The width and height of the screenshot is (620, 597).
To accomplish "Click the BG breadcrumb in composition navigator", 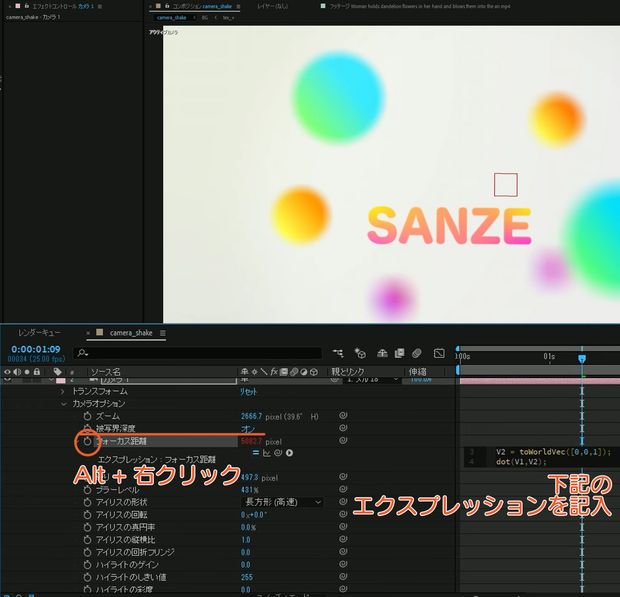I will coord(204,18).
